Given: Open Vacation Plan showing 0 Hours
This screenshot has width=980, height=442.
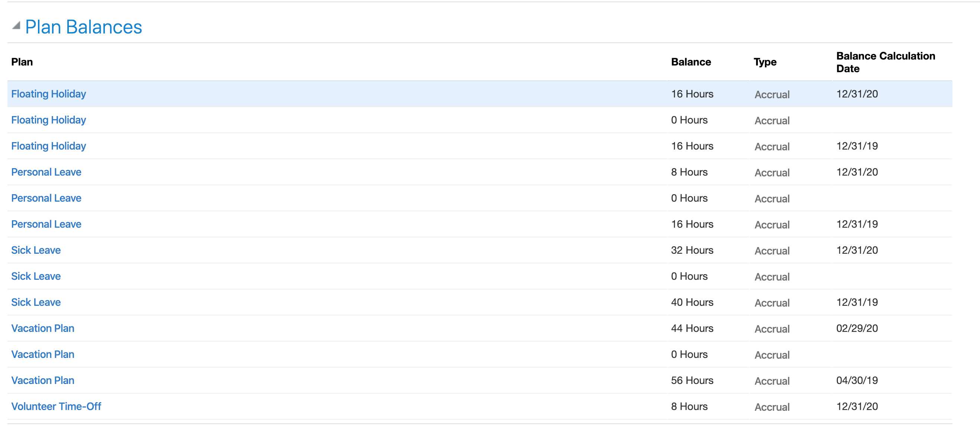Looking at the screenshot, I should click(43, 355).
